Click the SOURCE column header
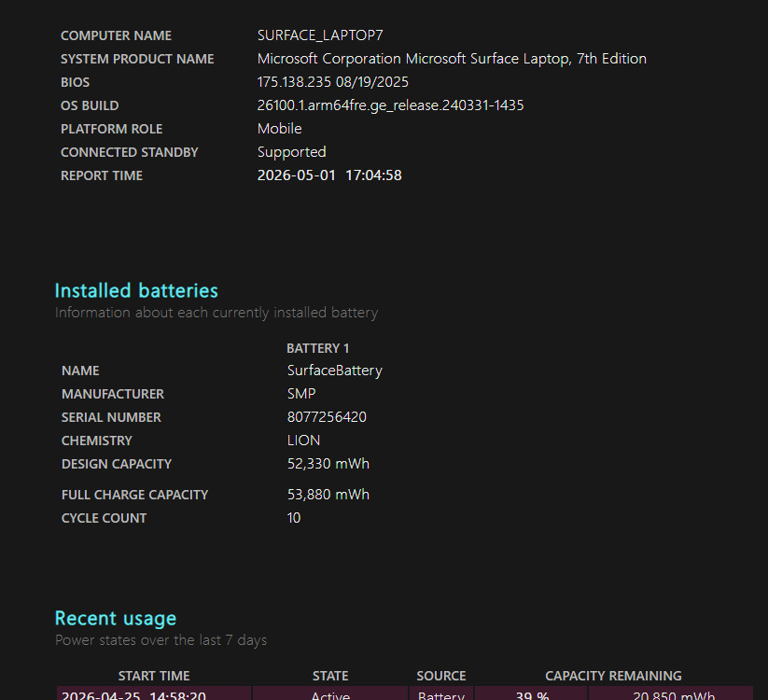The width and height of the screenshot is (768, 700). pos(440,676)
